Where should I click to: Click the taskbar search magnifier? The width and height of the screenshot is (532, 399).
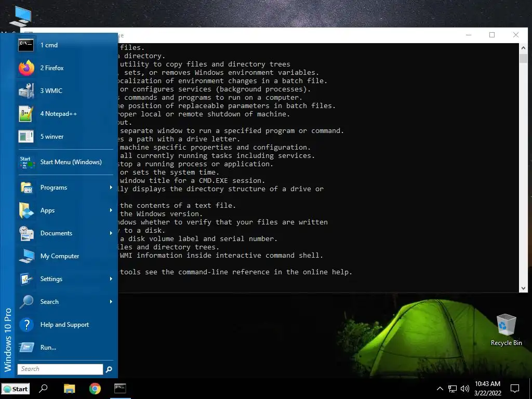[43, 389]
